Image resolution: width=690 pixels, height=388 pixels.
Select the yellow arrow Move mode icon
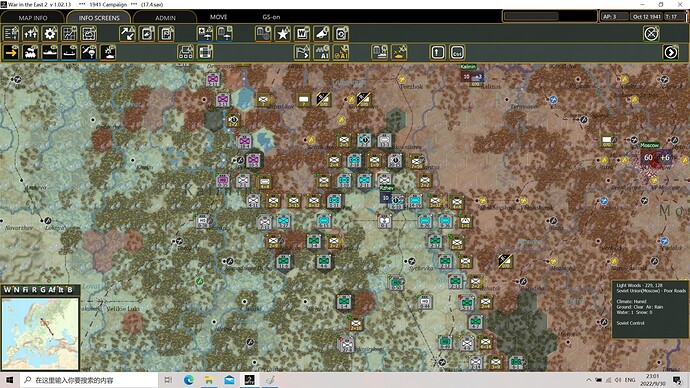pos(11,52)
